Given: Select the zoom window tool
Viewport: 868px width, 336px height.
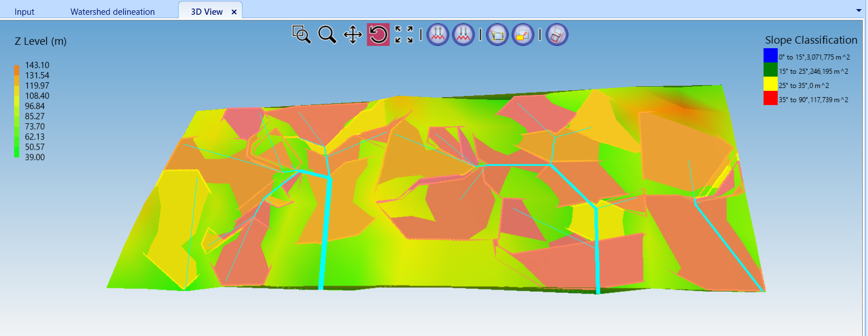Looking at the screenshot, I should pos(302,35).
